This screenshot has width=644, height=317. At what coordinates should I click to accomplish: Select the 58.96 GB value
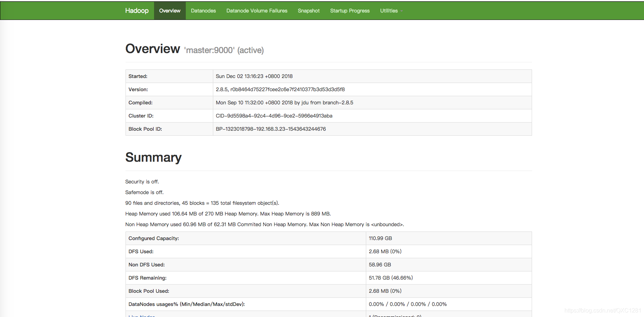point(380,265)
